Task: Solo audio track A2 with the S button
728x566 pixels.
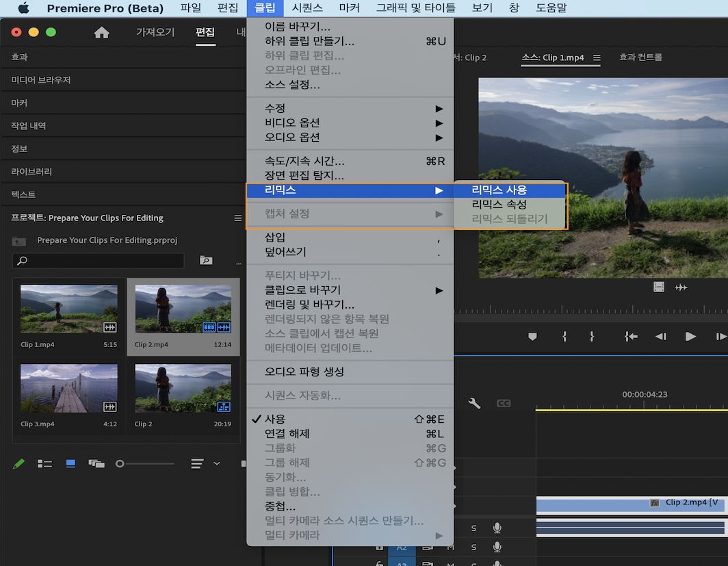Action: pyautogui.click(x=474, y=548)
